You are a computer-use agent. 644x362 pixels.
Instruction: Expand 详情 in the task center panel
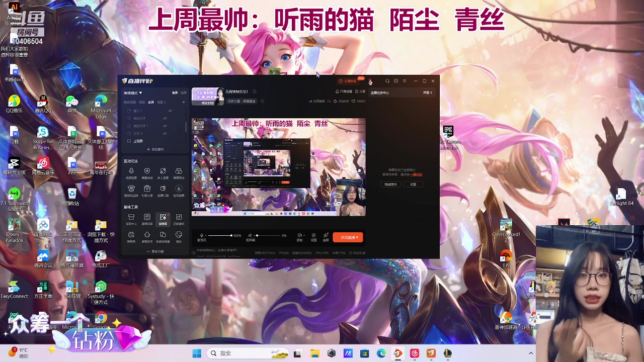(428, 93)
